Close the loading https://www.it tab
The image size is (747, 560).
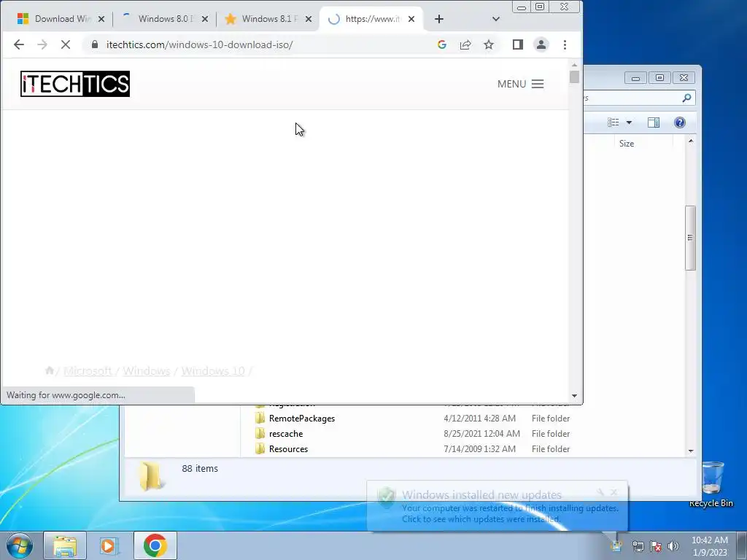pos(411,19)
